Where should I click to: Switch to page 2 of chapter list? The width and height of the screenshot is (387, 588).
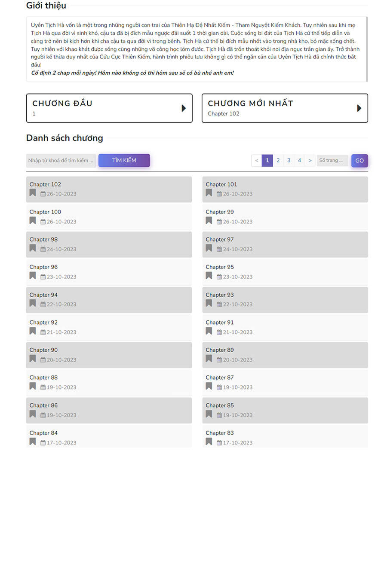pos(278,161)
